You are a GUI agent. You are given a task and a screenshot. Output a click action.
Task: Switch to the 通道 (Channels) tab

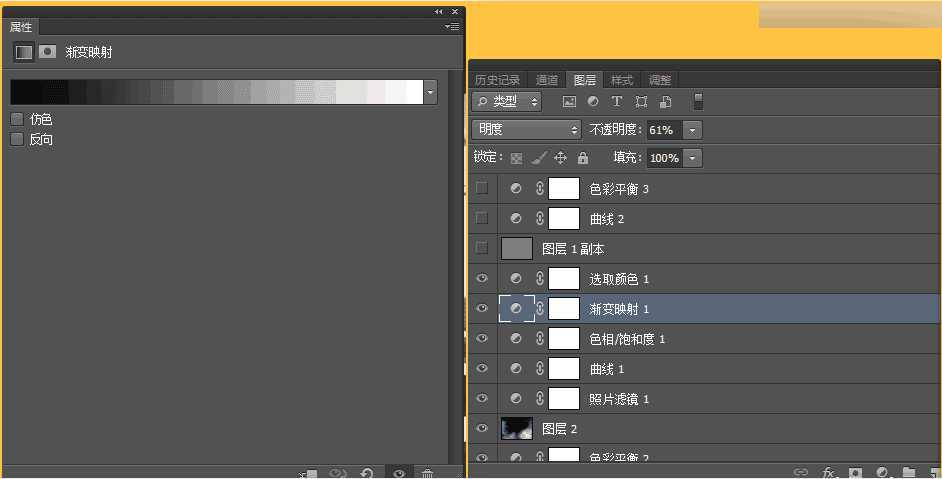(x=546, y=80)
